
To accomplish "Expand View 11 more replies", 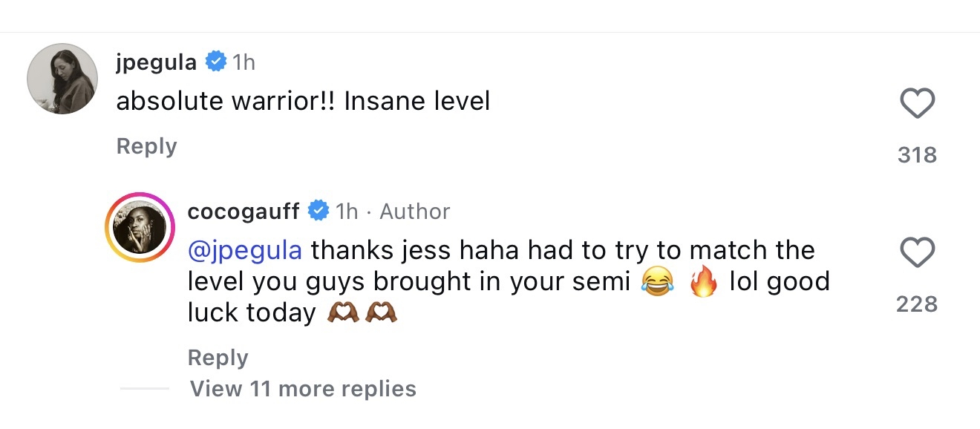I will click(x=303, y=388).
